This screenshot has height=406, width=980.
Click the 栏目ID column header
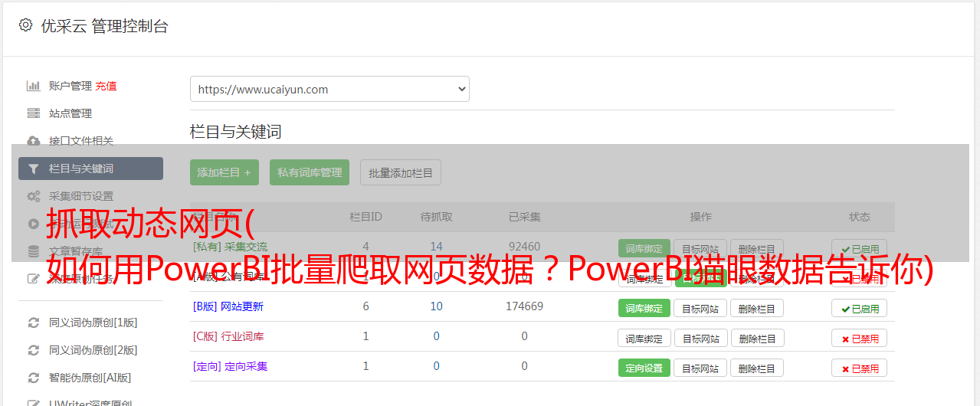click(365, 217)
